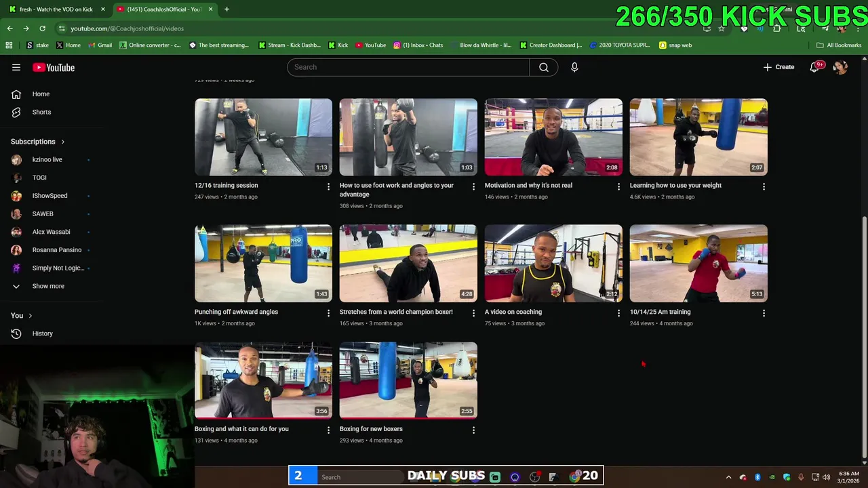The height and width of the screenshot is (488, 868).
Task: Expand Subscriptions section header
Action: point(38,142)
